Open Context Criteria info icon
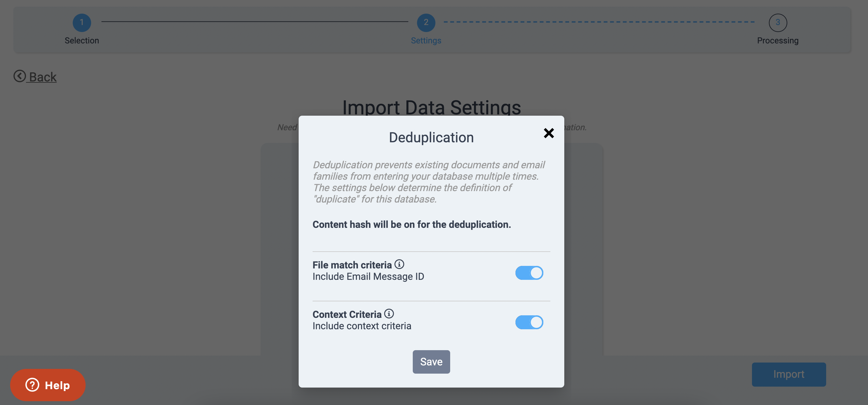This screenshot has width=868, height=405. (389, 314)
